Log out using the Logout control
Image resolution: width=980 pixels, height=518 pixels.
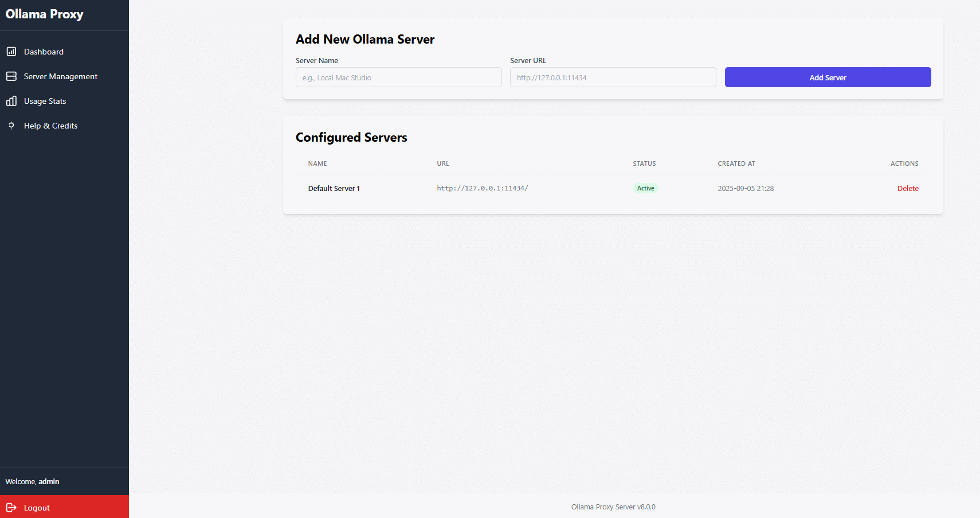click(x=37, y=507)
